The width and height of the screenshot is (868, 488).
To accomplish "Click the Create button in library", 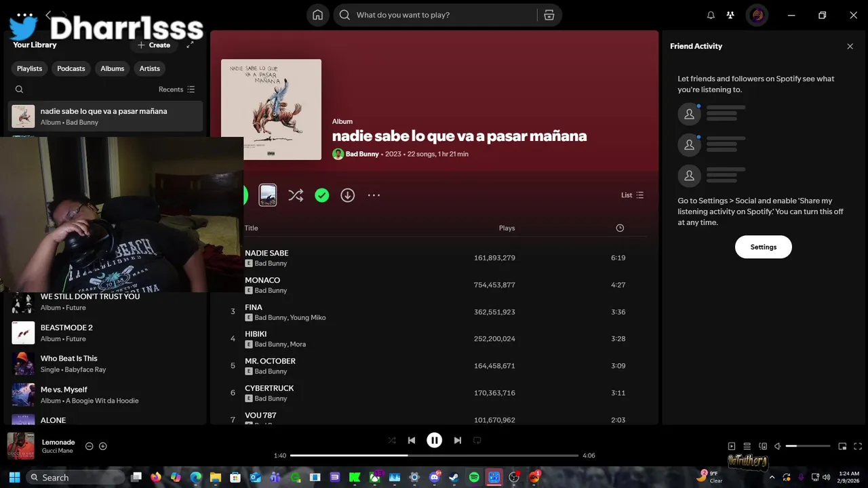I will click(x=154, y=45).
